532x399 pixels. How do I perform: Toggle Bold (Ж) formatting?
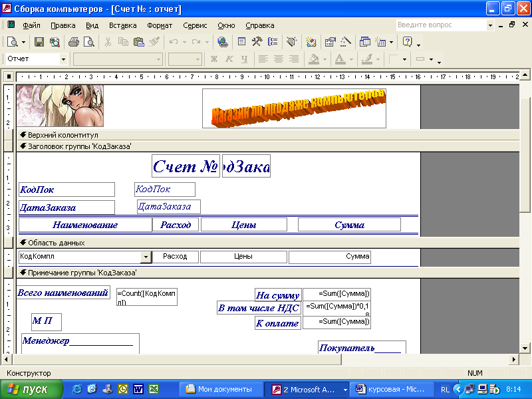tap(213, 59)
